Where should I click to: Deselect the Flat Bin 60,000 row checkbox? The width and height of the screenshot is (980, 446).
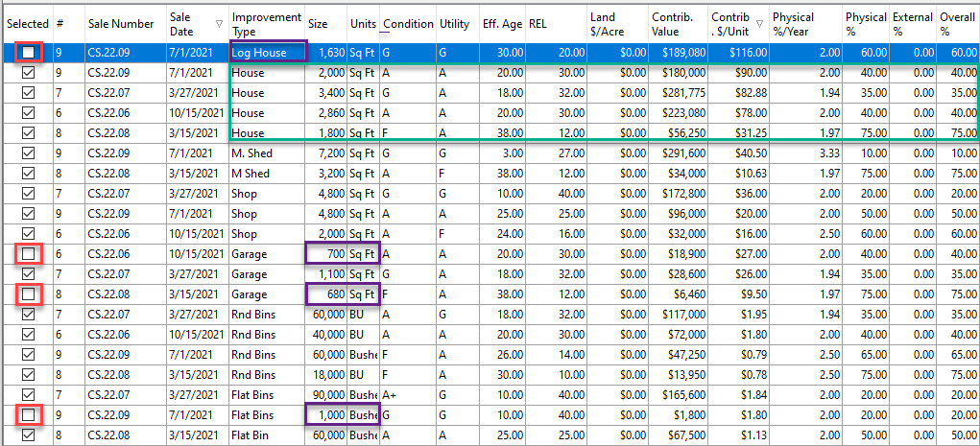(x=28, y=434)
